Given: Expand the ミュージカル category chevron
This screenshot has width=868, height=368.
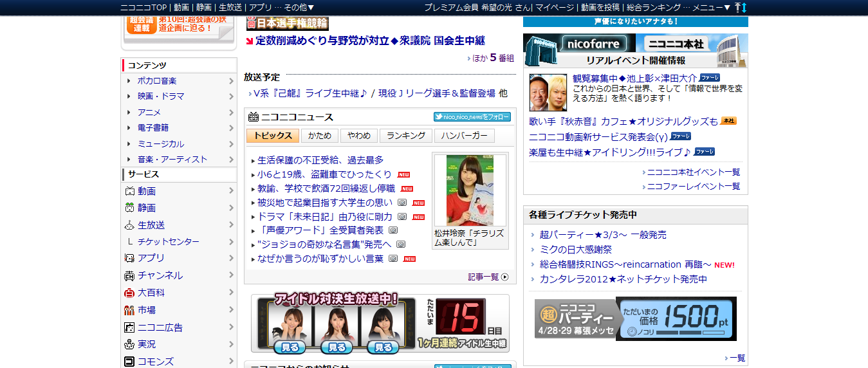Looking at the screenshot, I should pos(231,144).
